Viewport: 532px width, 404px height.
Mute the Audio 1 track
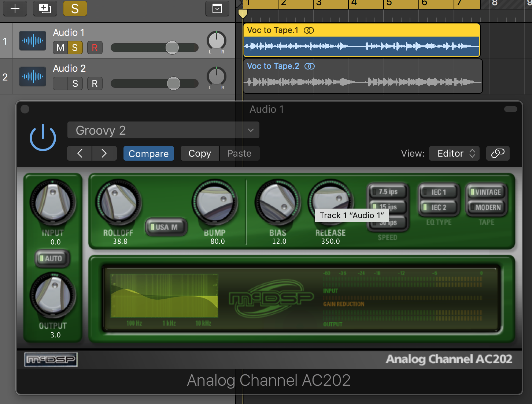(x=60, y=48)
